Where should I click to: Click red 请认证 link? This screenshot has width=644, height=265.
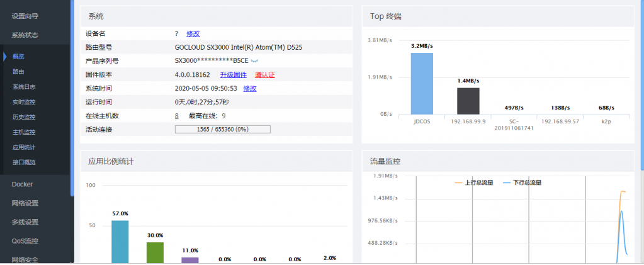click(265, 75)
